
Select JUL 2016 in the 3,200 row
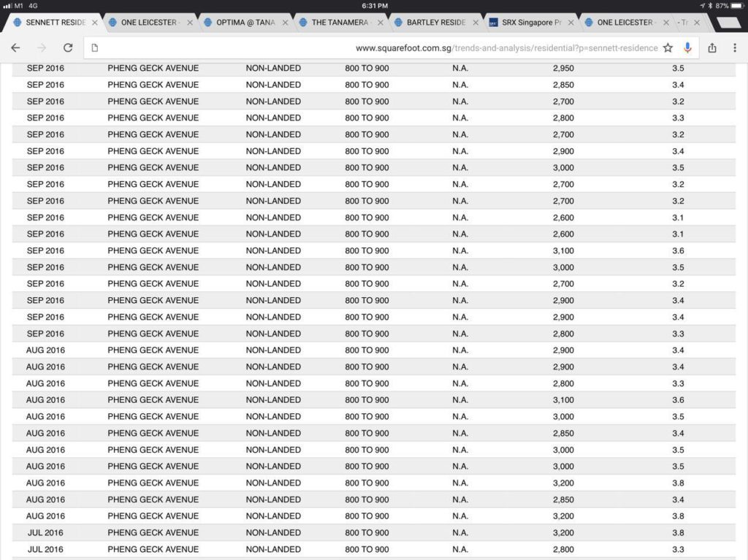[45, 533]
